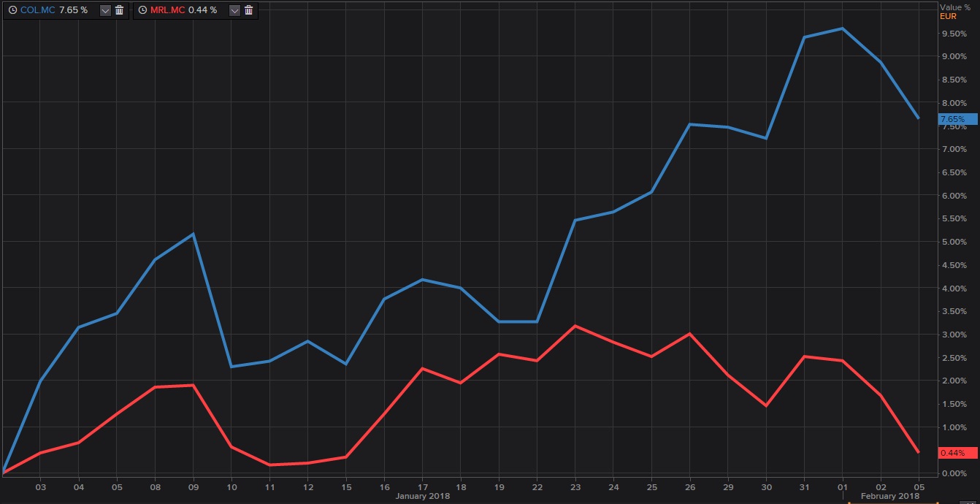980x504 pixels.
Task: Click the 7.00% y-axis label
Action: (x=954, y=149)
